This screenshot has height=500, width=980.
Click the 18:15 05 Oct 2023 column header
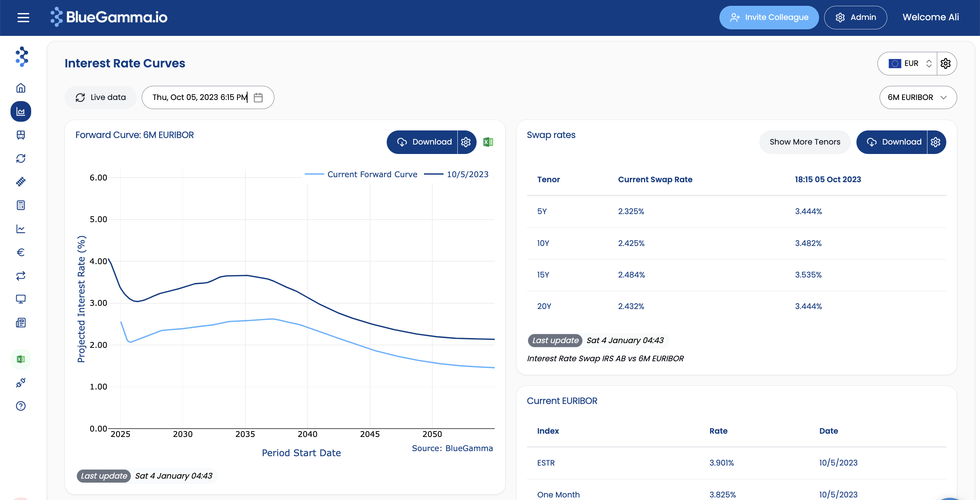828,180
